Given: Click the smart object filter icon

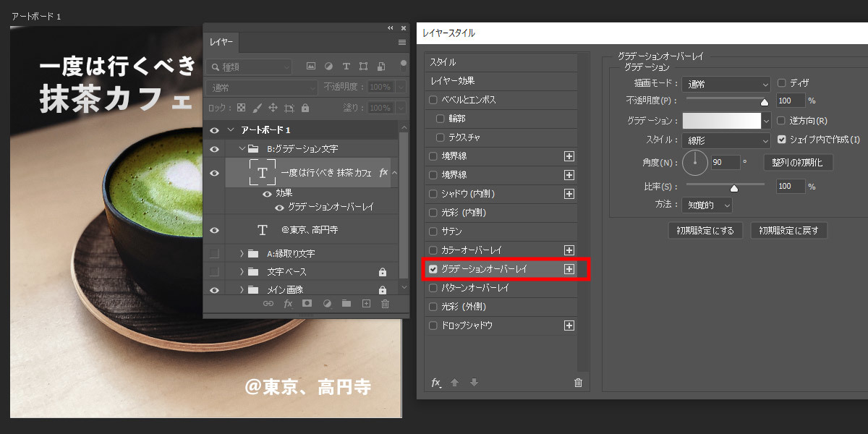Looking at the screenshot, I should point(381,67).
